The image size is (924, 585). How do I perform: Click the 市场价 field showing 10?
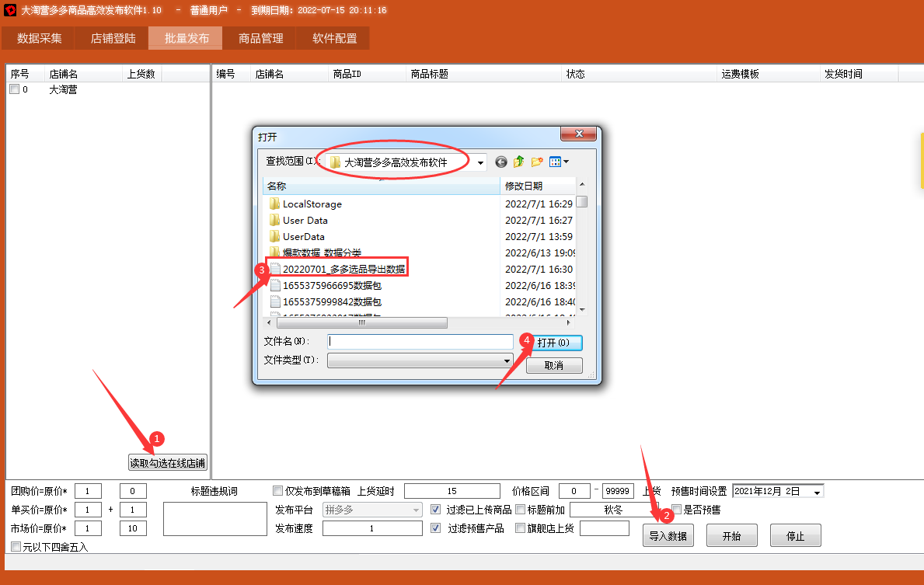click(133, 528)
